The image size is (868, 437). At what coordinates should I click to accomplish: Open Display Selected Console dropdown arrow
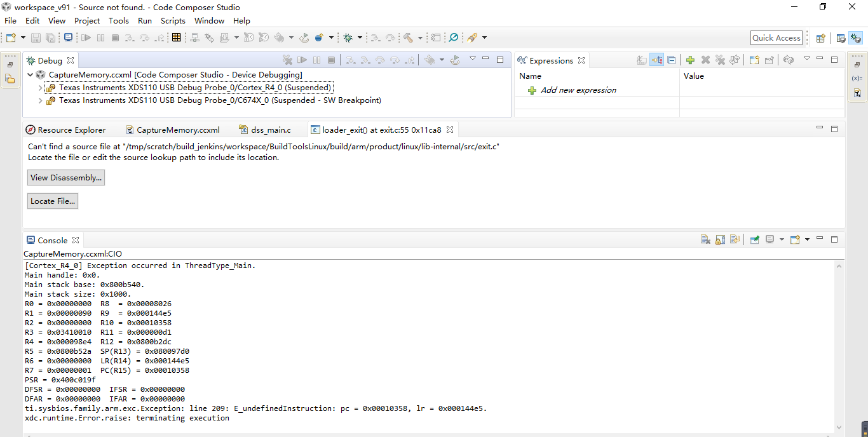point(782,240)
